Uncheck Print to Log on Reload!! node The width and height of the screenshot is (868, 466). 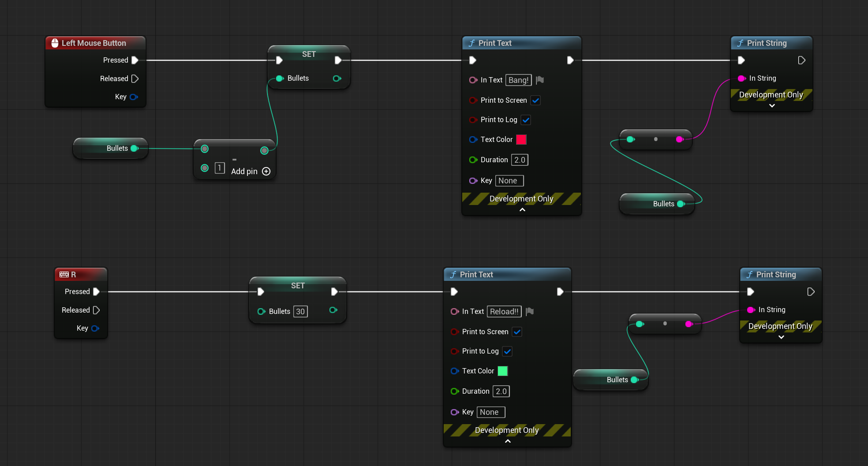tap(507, 351)
